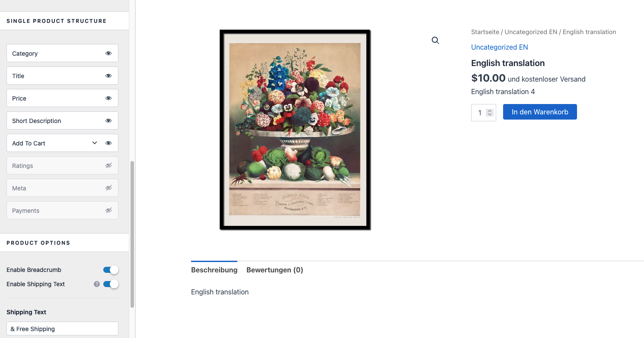This screenshot has width=644, height=338.
Task: Toggle the Add To Cart eye icon
Action: tap(108, 143)
